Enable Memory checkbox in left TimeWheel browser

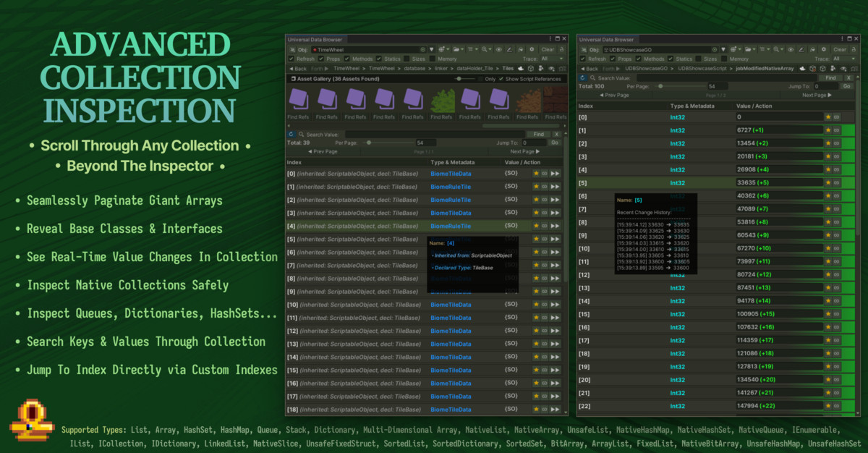pos(433,59)
